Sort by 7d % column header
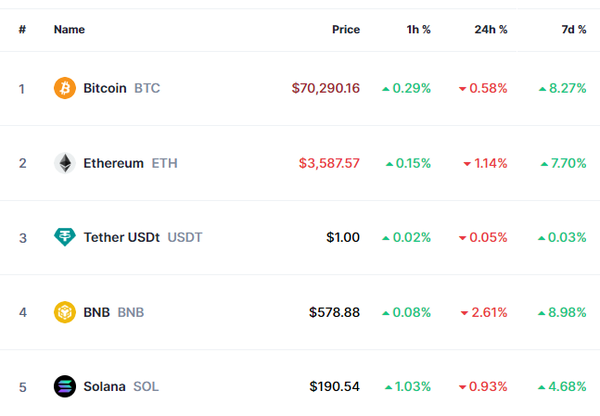 click(573, 30)
